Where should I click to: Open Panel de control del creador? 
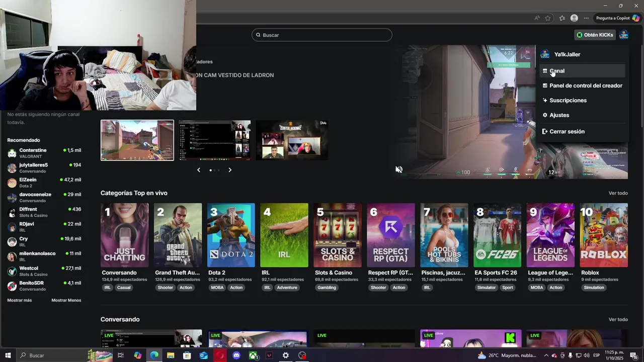pos(582,85)
